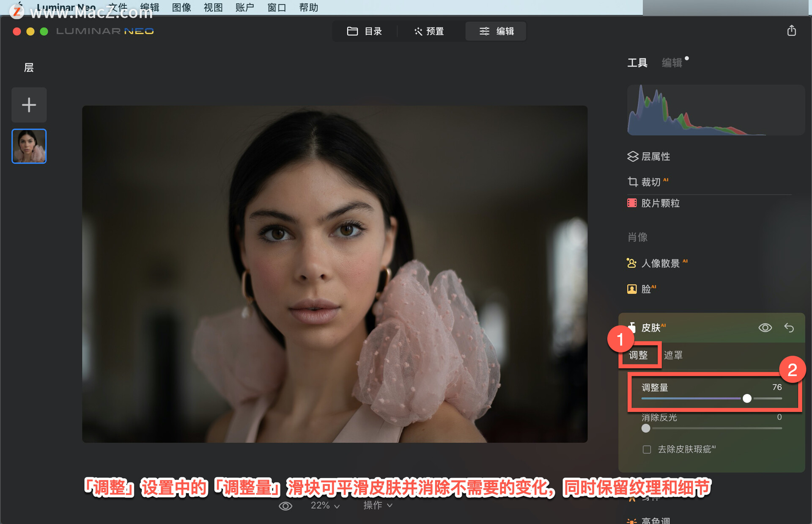
Task: Reset the 皮肤 tool with undo arrow
Action: [x=789, y=328]
